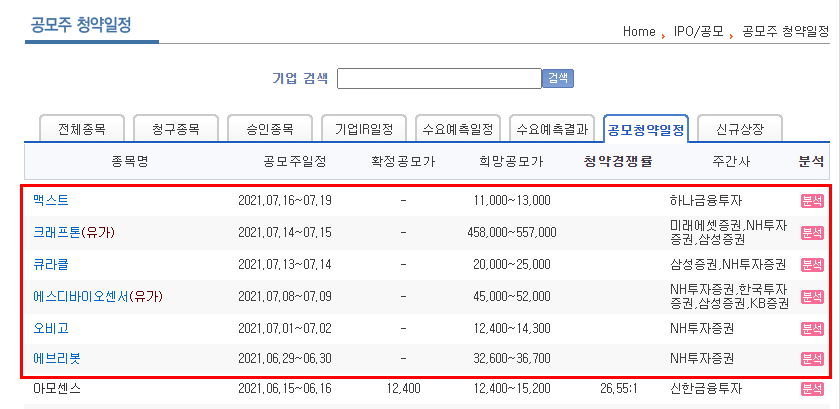Click price range 458,000~557,000
This screenshot has height=409, width=840.
coord(512,233)
